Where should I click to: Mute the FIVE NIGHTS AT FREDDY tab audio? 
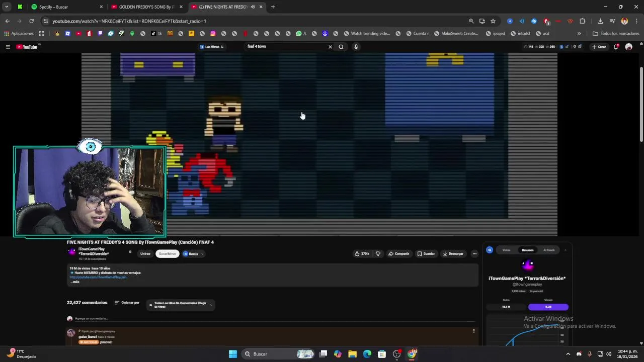coord(253,7)
